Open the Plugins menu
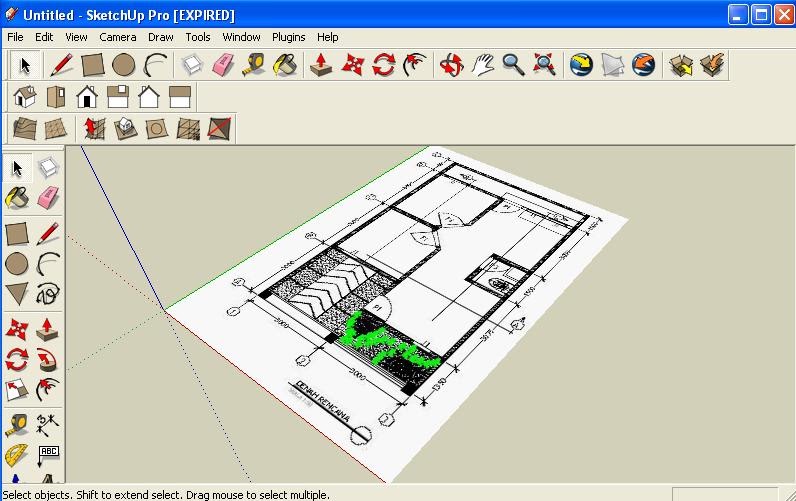Image resolution: width=796 pixels, height=501 pixels. [x=288, y=37]
